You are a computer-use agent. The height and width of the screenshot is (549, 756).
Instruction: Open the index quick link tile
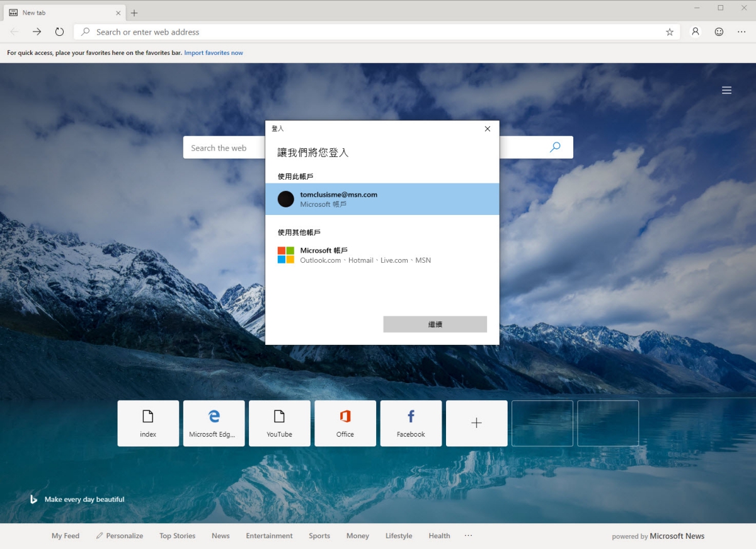tap(148, 424)
